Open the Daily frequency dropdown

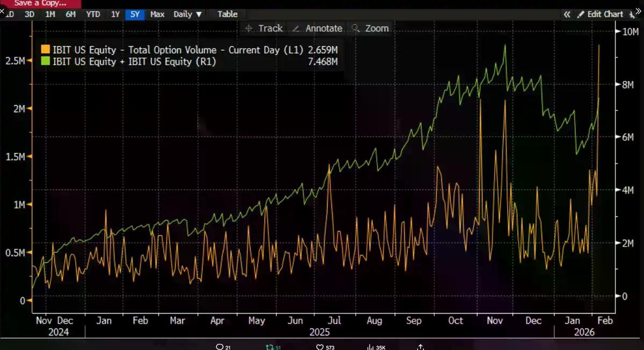[187, 14]
